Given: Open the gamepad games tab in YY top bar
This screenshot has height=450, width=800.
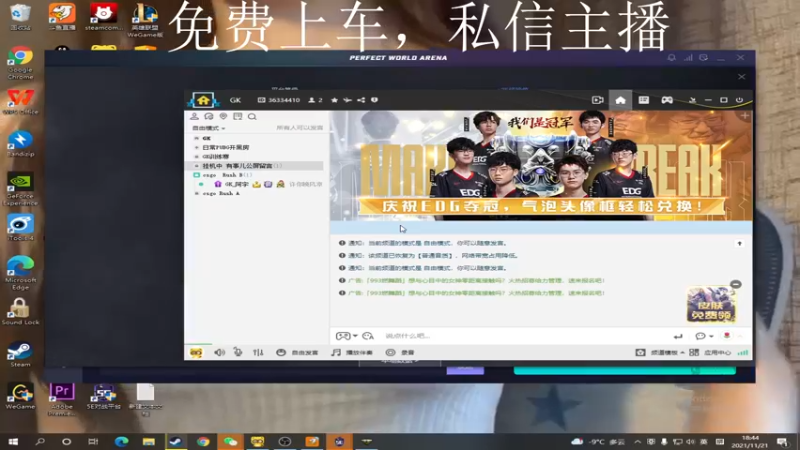Looking at the screenshot, I should [x=667, y=100].
